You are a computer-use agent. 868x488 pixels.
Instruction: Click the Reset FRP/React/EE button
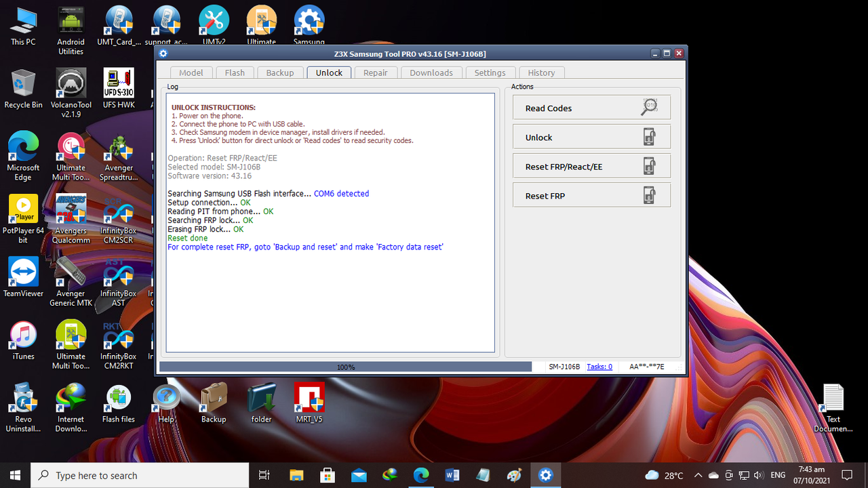(591, 166)
